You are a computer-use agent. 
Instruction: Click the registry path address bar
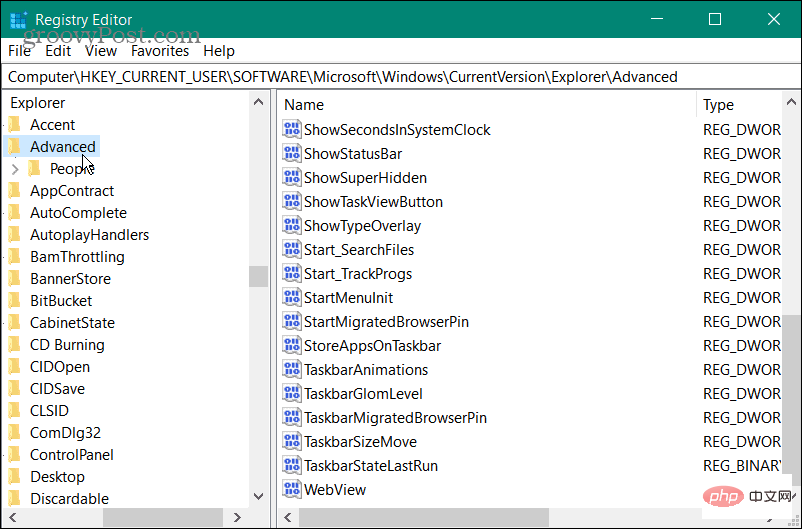[400, 76]
